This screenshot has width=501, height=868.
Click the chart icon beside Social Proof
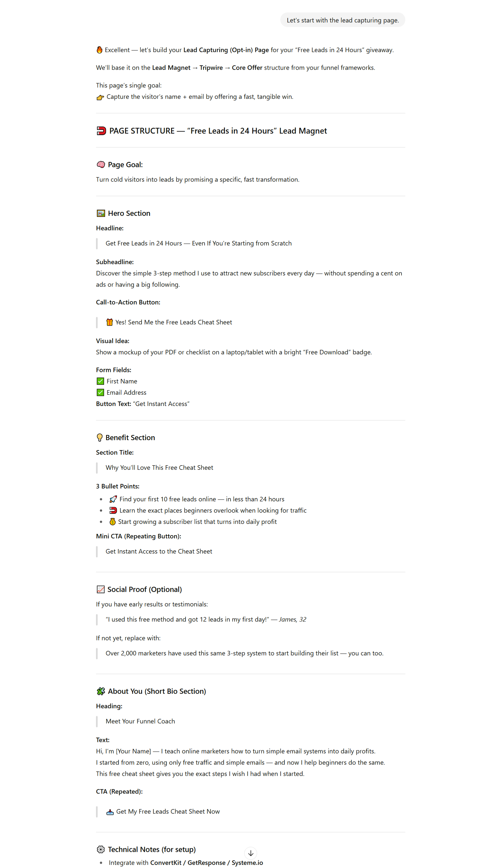(x=101, y=589)
